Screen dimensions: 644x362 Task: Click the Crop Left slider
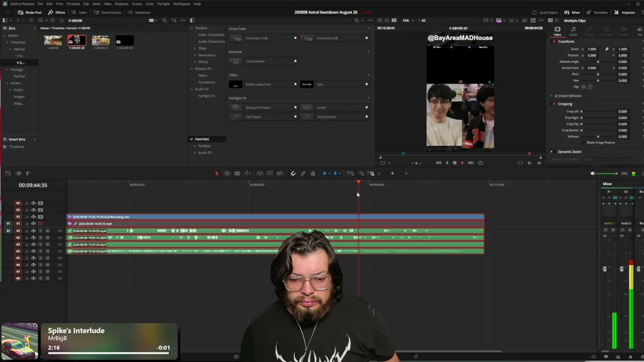point(598,112)
